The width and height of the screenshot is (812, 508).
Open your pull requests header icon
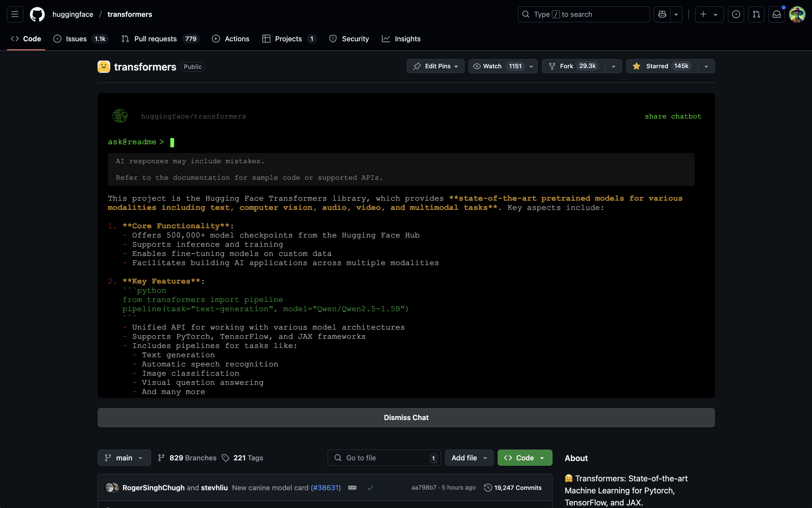click(756, 15)
